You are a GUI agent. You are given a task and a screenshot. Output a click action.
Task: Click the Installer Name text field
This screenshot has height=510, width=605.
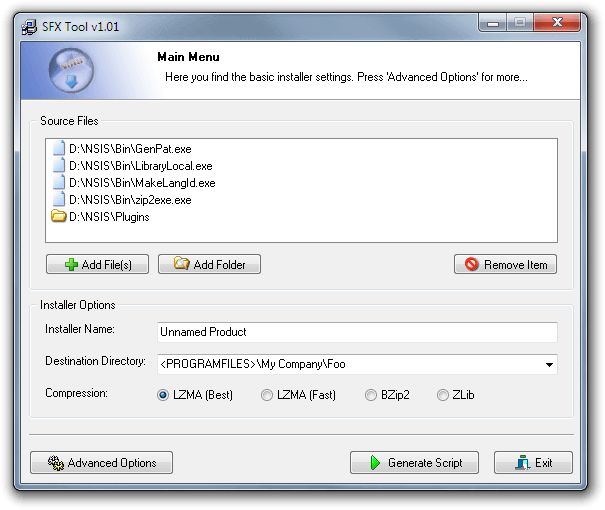point(356,332)
